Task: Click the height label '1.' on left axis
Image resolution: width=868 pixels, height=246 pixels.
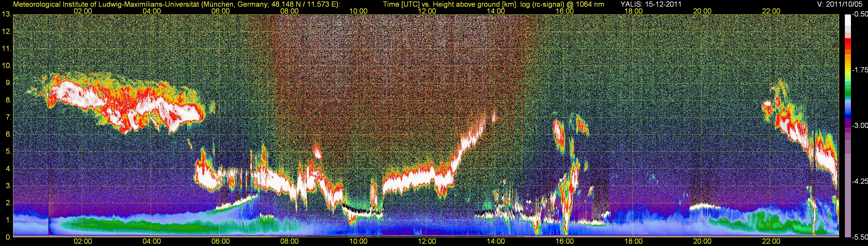Action: coord(8,221)
